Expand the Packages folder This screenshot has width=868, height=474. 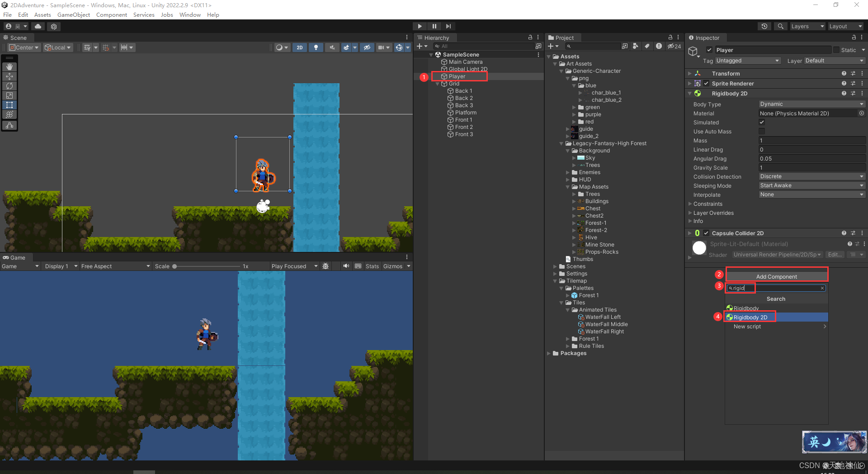click(x=549, y=353)
